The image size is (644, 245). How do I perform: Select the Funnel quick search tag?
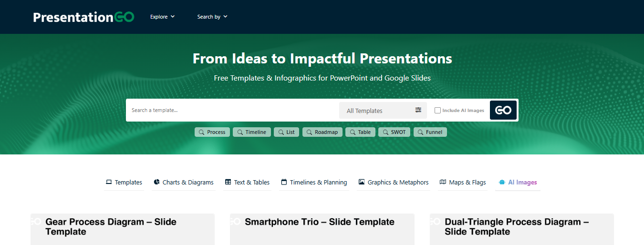[x=430, y=132]
